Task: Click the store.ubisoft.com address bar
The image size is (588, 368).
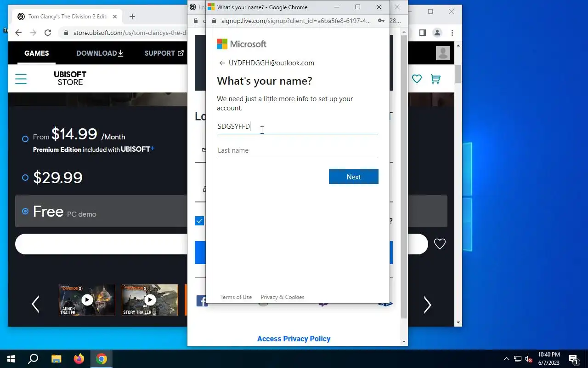Action: 130,33
